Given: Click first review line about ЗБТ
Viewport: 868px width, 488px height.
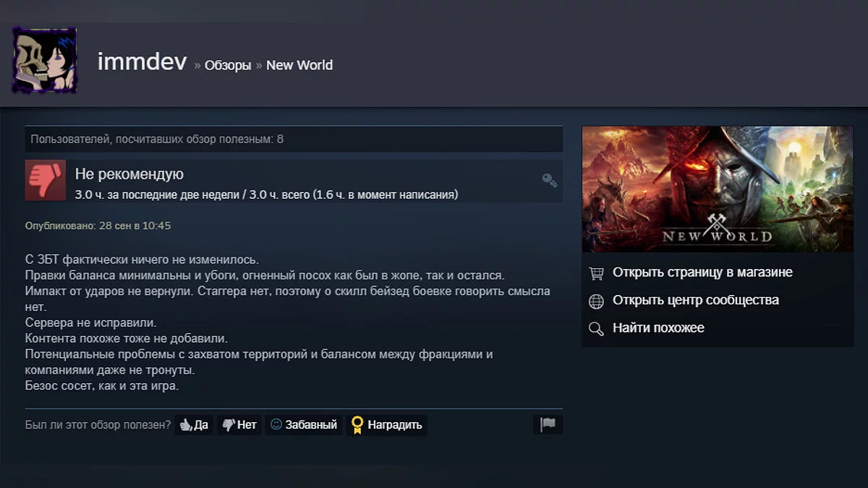Looking at the screenshot, I should [x=142, y=259].
